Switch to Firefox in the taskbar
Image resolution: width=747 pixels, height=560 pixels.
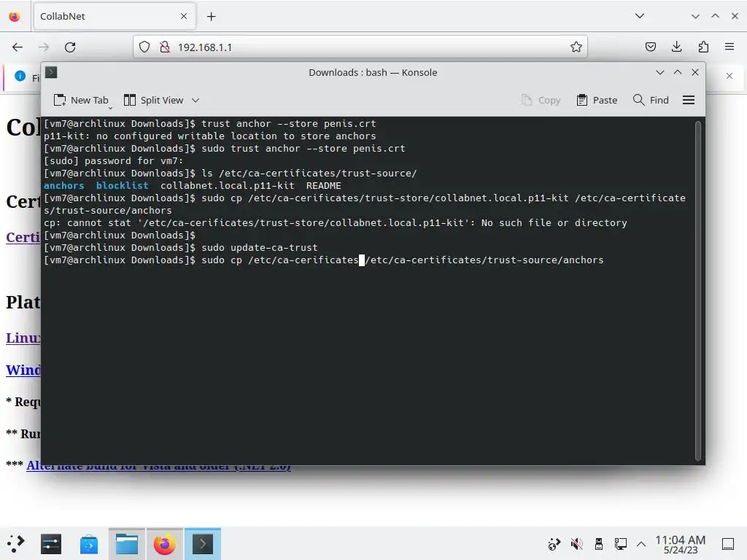point(164,544)
